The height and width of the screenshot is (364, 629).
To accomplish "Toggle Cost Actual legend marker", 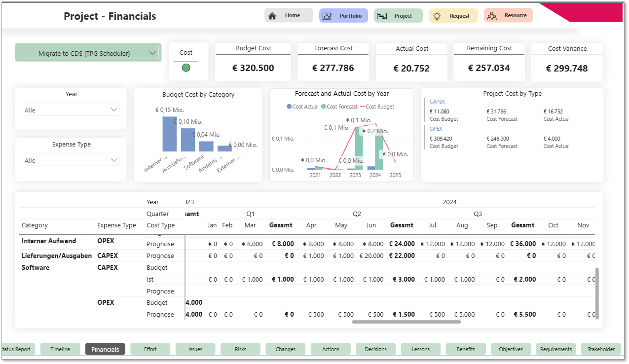I will (x=289, y=107).
